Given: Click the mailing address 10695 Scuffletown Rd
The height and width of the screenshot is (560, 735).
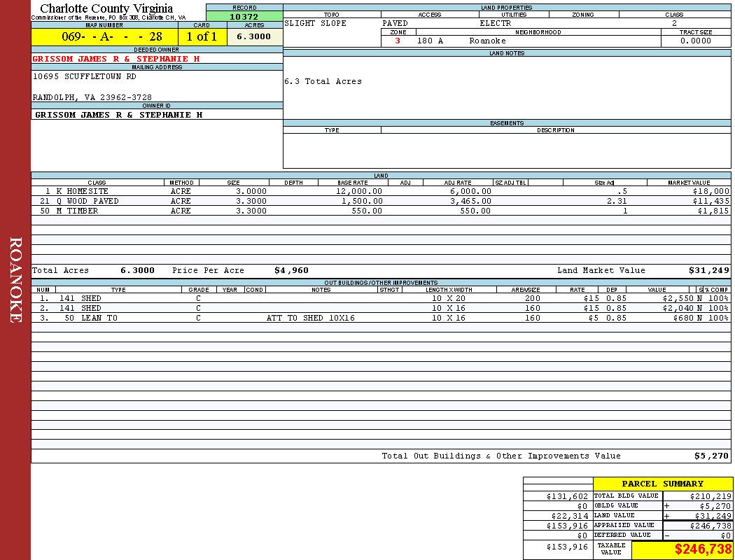Looking at the screenshot, I should click(x=85, y=76).
